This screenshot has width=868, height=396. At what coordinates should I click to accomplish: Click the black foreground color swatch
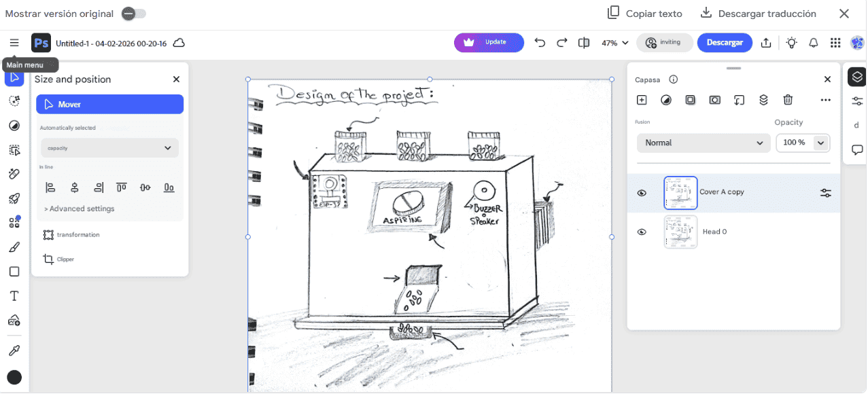click(x=14, y=378)
